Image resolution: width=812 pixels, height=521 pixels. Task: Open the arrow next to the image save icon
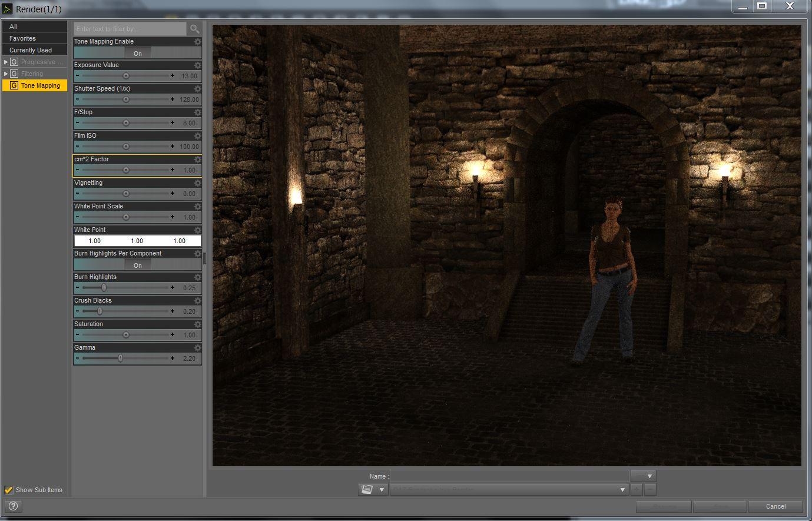382,489
